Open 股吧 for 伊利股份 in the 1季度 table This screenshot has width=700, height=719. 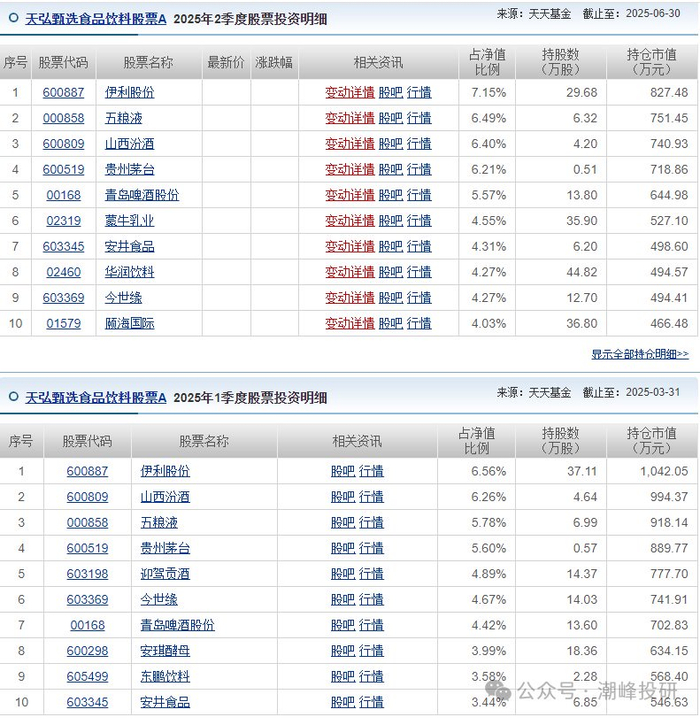tap(343, 471)
